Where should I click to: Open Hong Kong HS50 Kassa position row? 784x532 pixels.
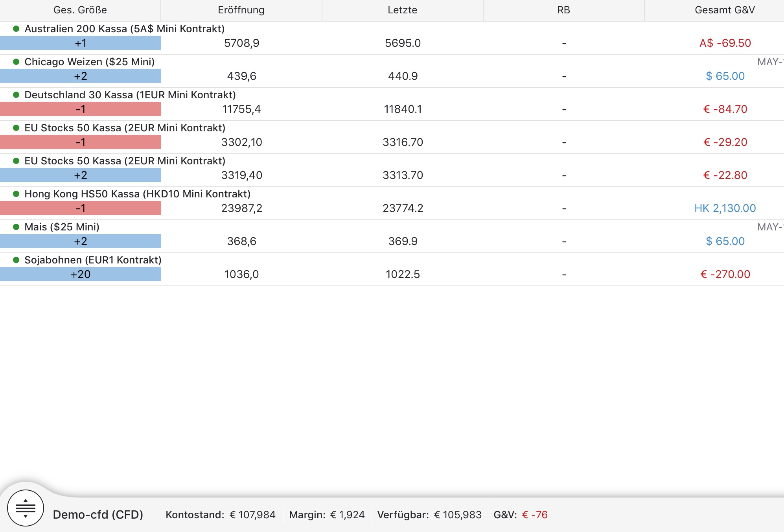[x=137, y=194]
